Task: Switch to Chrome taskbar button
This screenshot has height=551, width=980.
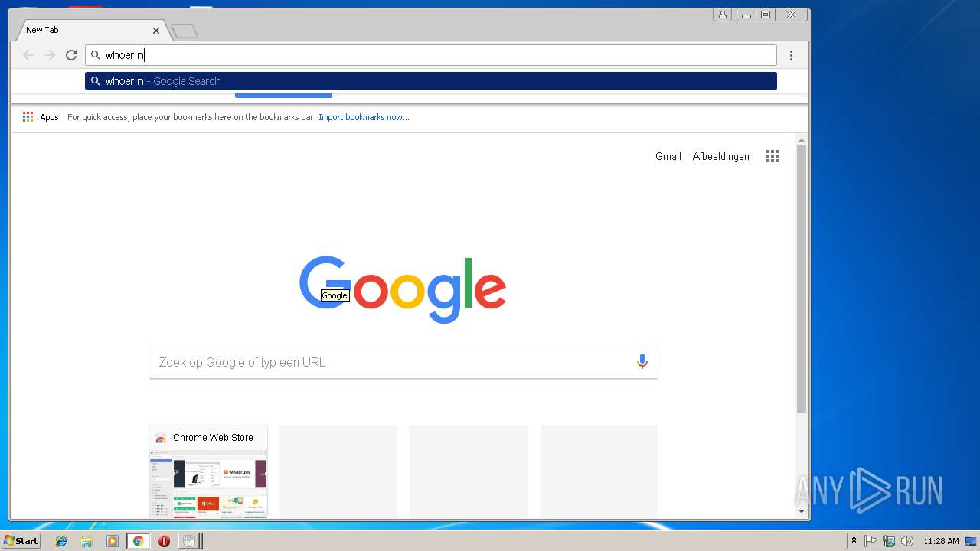Action: click(x=139, y=541)
